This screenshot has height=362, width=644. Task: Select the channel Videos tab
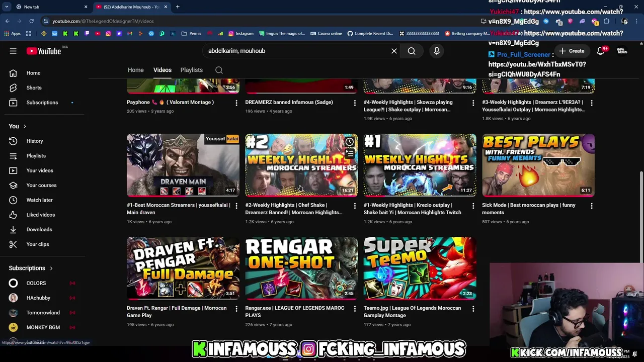pos(163,70)
